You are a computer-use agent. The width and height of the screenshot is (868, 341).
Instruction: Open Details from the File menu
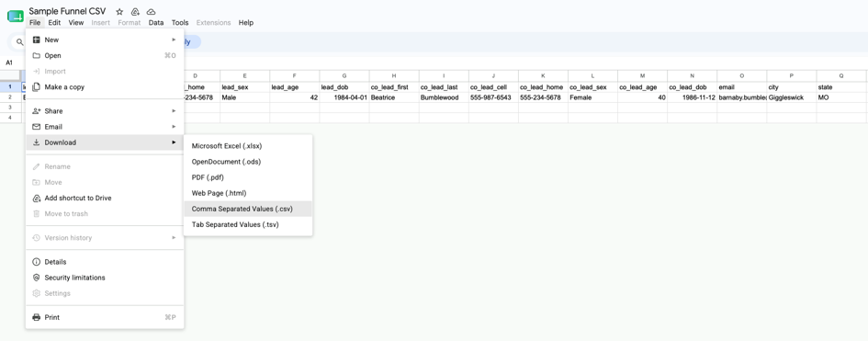pyautogui.click(x=105, y=262)
